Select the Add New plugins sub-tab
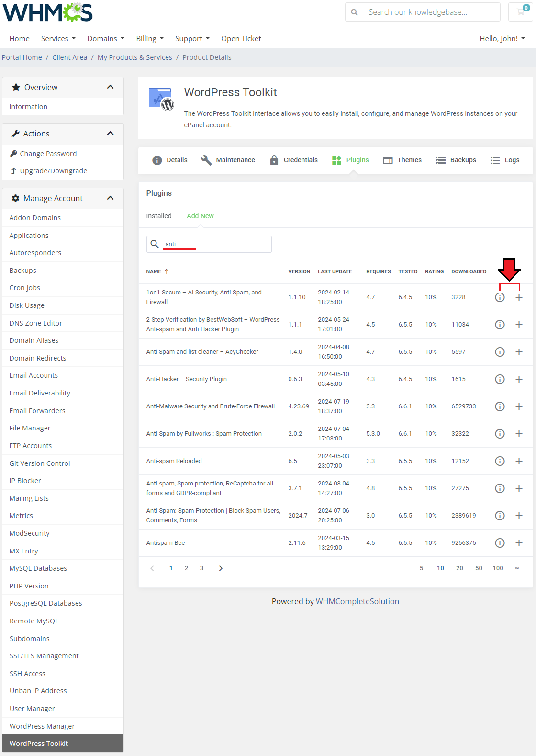 (200, 216)
